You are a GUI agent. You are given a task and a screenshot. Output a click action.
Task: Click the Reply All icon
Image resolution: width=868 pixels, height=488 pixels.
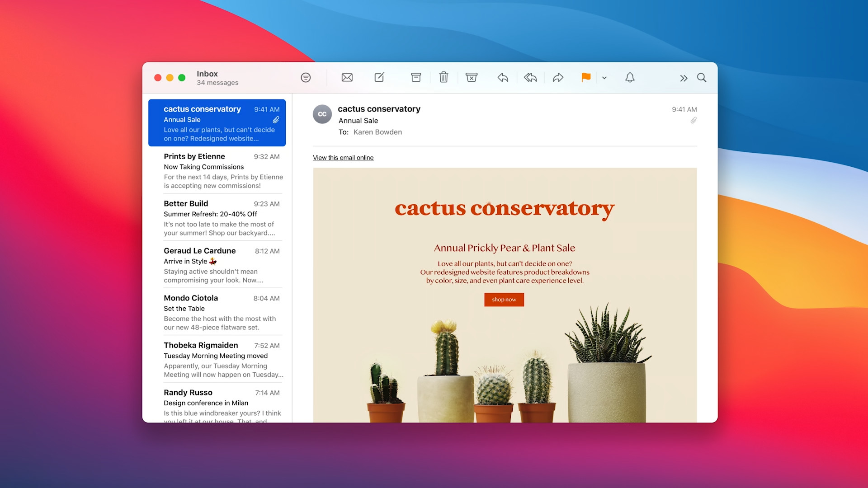530,77
